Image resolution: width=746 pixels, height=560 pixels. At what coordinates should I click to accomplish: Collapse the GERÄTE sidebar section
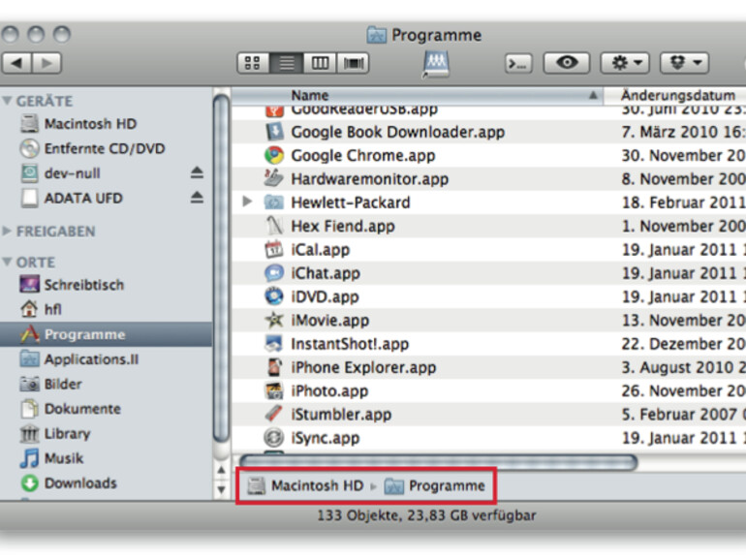click(7, 101)
